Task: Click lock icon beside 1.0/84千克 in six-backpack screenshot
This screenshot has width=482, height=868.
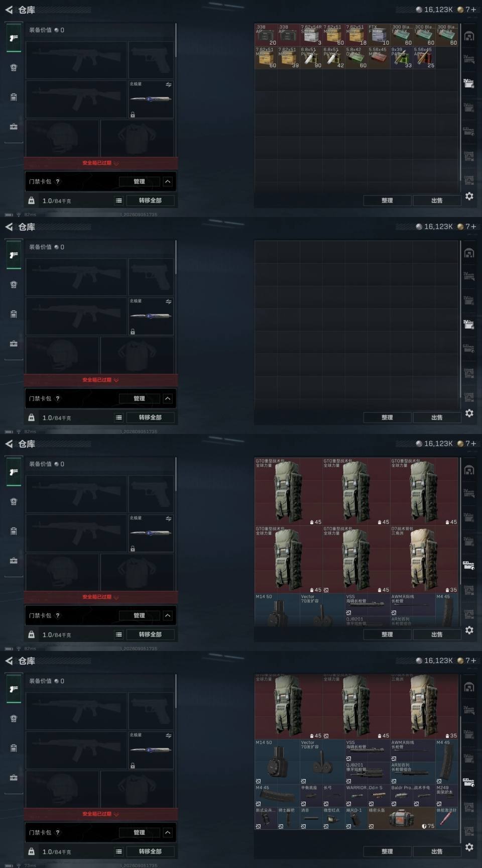Action: tap(31, 634)
